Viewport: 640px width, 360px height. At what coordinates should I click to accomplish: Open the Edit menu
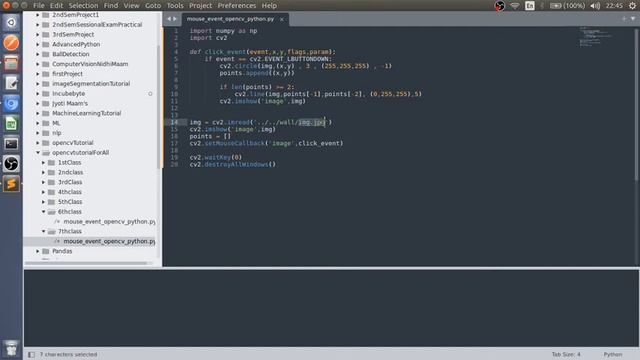tap(56, 6)
